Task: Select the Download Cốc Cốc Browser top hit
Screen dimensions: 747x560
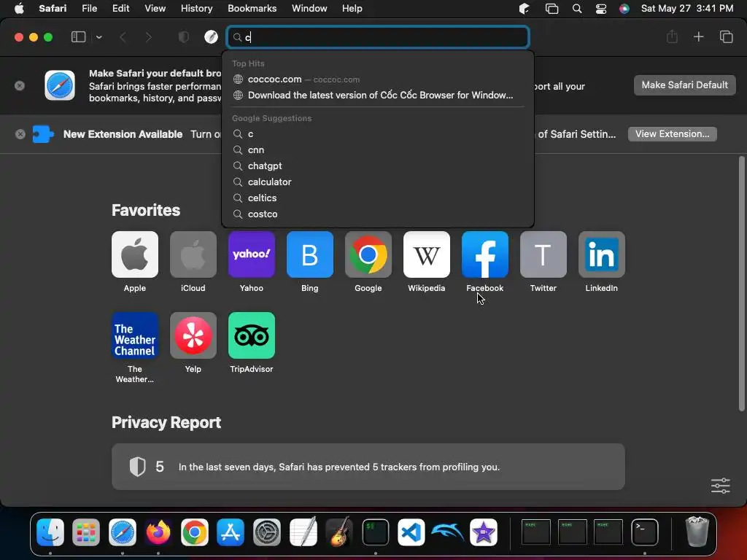Action: (x=379, y=96)
